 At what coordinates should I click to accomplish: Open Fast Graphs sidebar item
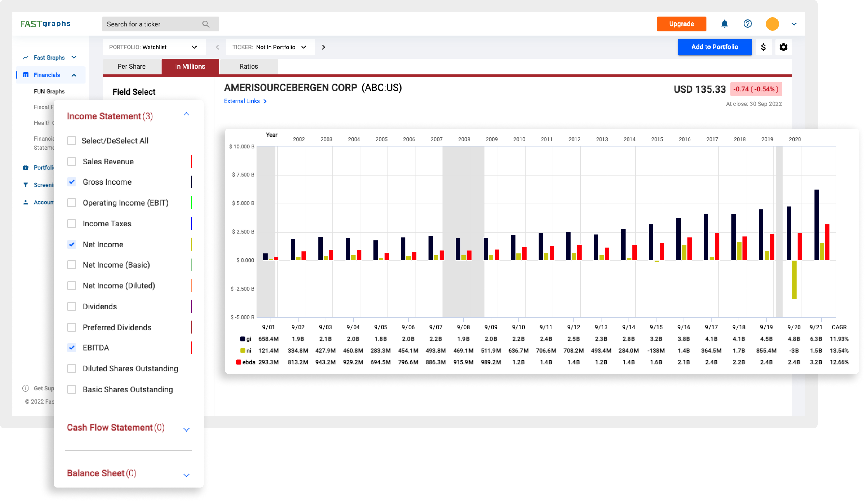click(49, 57)
